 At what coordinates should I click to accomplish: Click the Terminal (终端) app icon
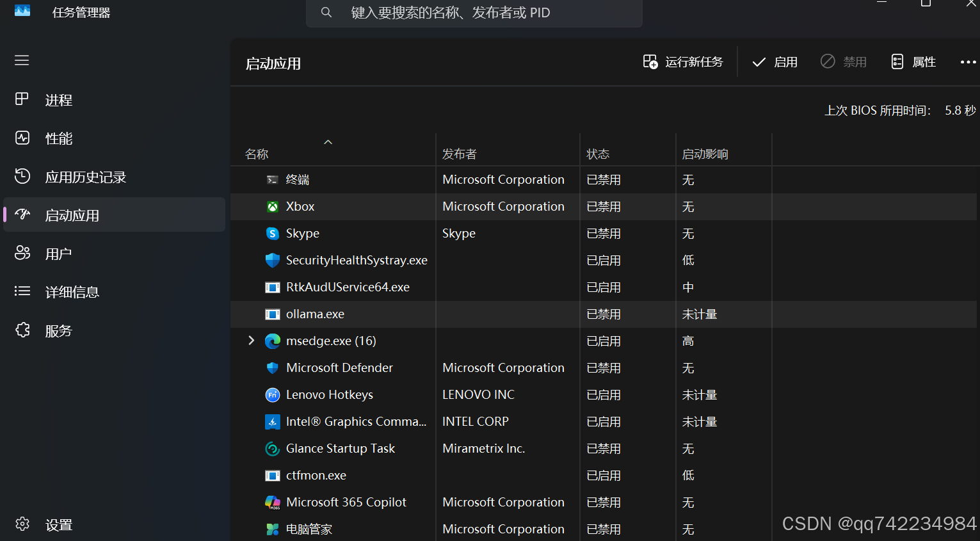click(x=273, y=180)
